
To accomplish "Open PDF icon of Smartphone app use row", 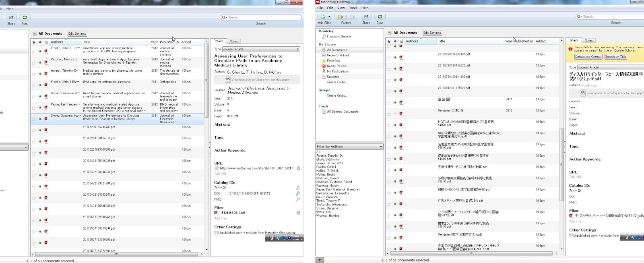I will 46,51.
